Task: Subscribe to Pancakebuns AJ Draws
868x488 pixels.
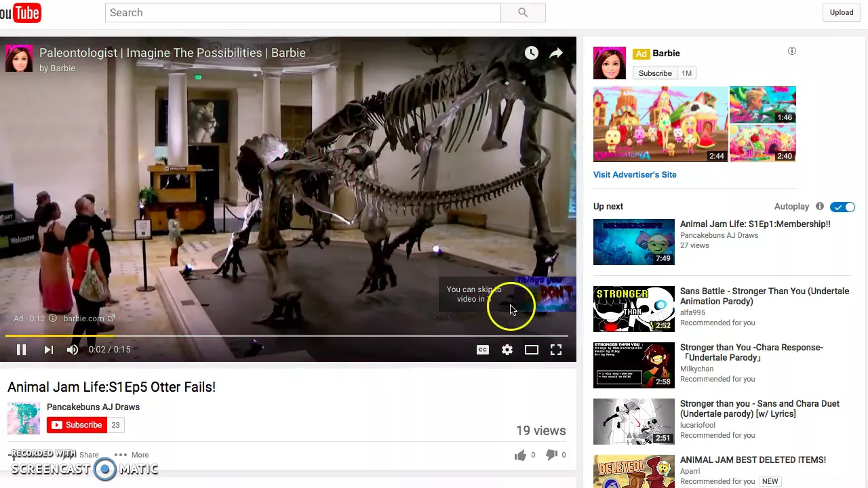Action: coord(77,425)
